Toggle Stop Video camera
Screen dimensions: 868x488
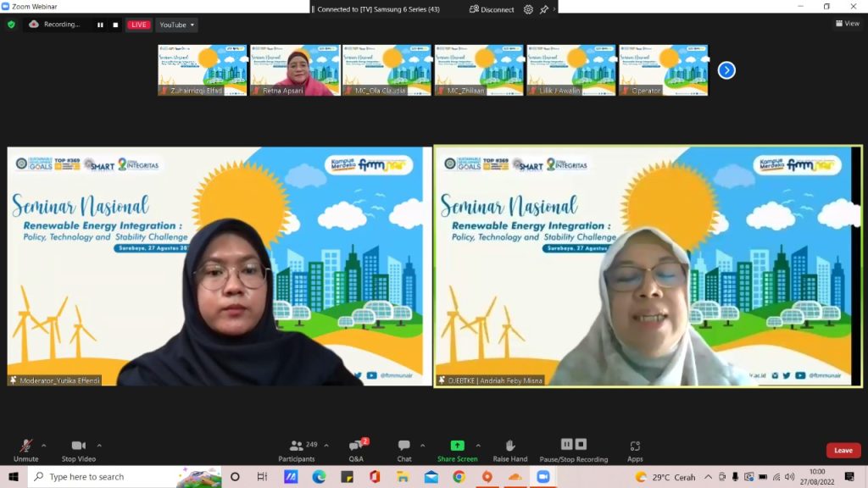[79, 451]
